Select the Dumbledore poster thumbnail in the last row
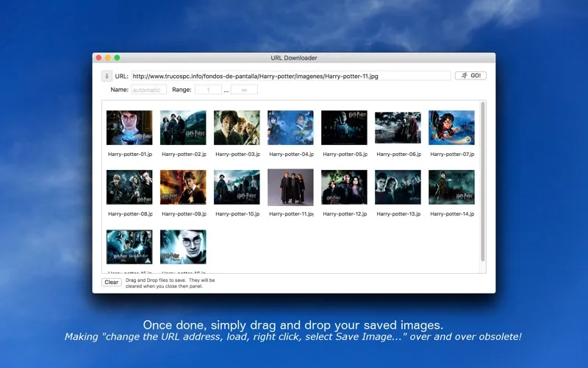The image size is (588, 368). pos(129,247)
